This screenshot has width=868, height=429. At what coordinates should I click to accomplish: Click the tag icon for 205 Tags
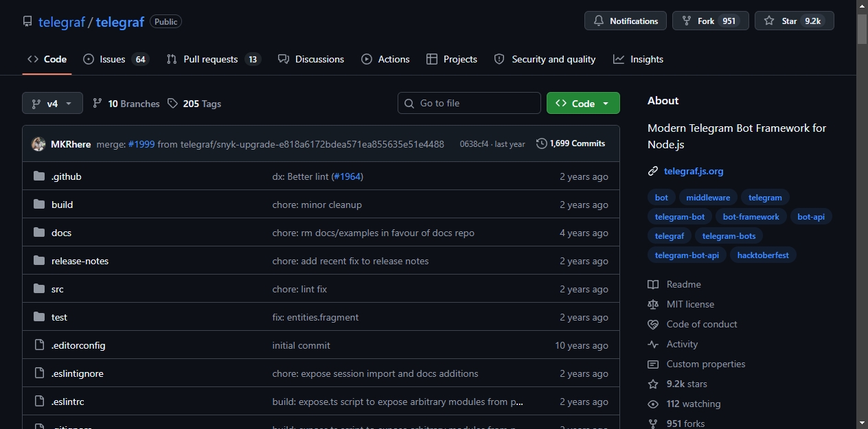(x=172, y=104)
